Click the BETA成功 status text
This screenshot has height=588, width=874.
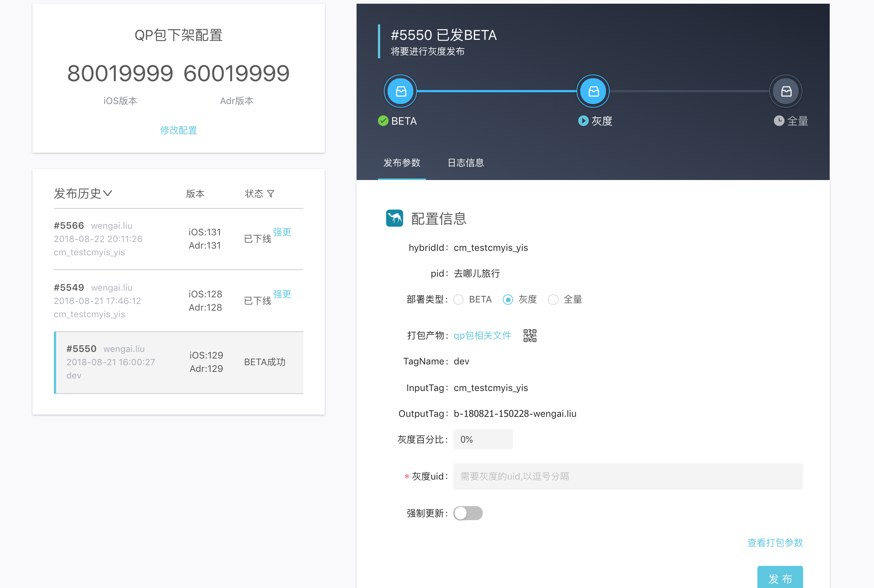[x=265, y=362]
